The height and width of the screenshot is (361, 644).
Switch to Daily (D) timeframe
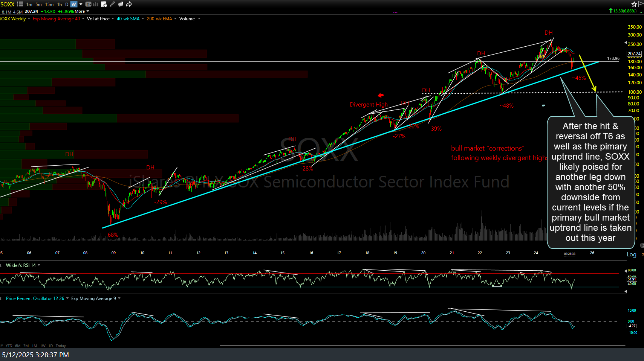(67, 5)
